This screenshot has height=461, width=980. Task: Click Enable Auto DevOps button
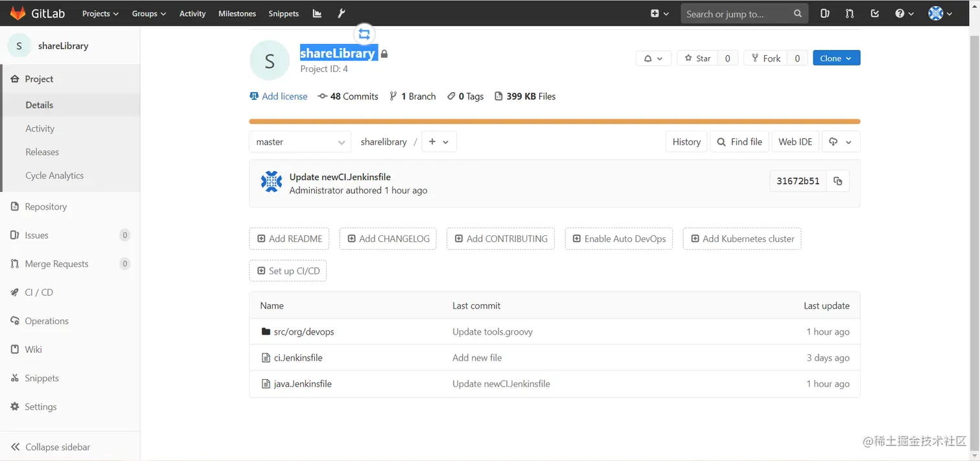pos(619,239)
